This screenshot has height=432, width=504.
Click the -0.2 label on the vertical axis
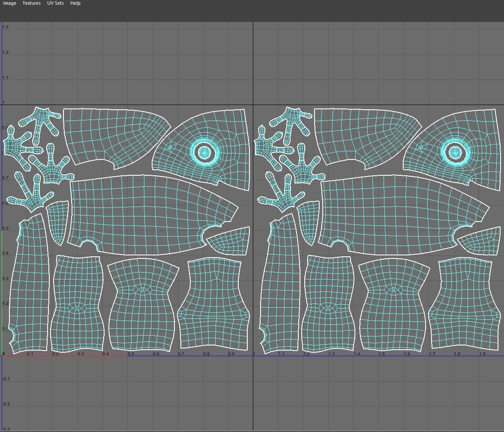pyautogui.click(x=6, y=404)
